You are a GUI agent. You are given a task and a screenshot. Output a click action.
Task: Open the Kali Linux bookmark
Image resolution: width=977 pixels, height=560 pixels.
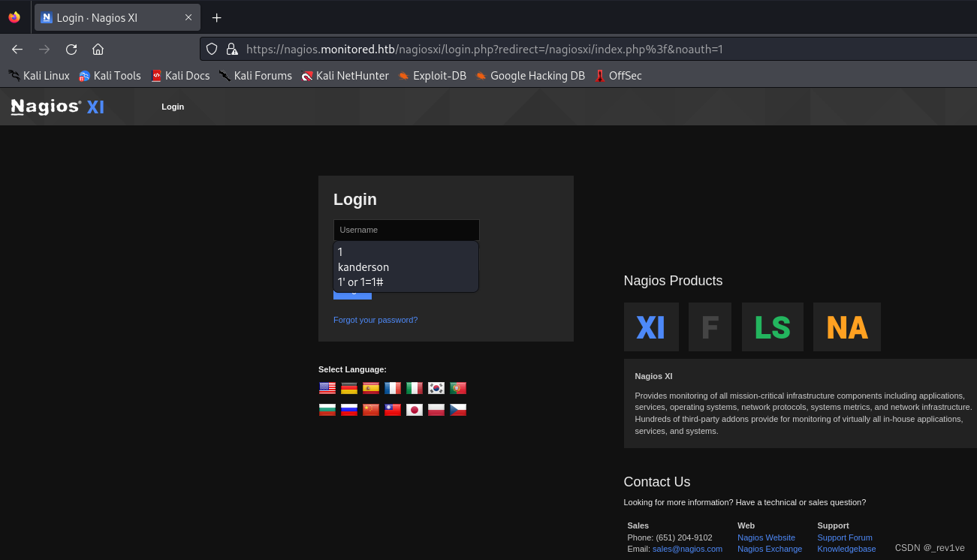[x=39, y=76]
